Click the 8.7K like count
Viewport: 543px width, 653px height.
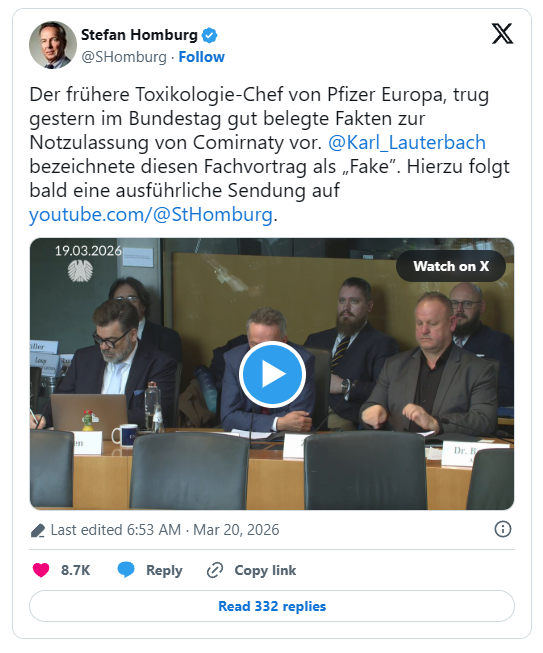[75, 570]
